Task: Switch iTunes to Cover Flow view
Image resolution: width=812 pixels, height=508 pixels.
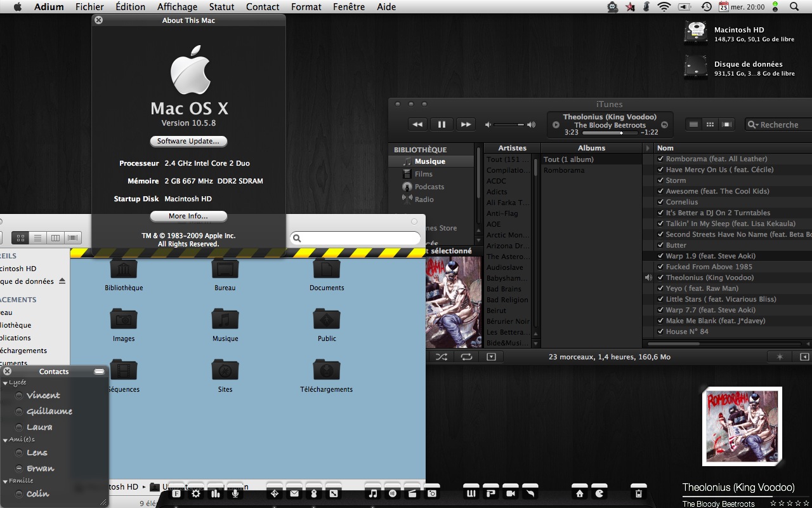Action: (727, 124)
